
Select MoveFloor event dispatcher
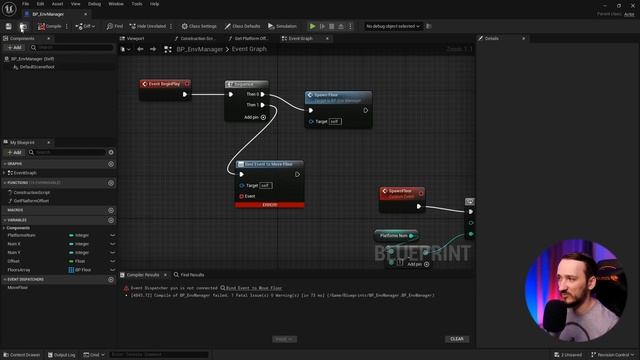(x=18, y=288)
